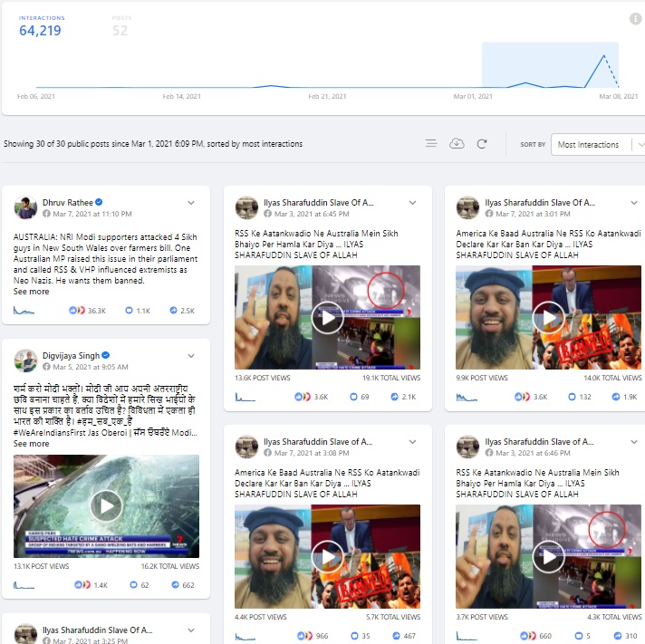Click the info icon above the chart
The image size is (645, 644).
[635, 19]
